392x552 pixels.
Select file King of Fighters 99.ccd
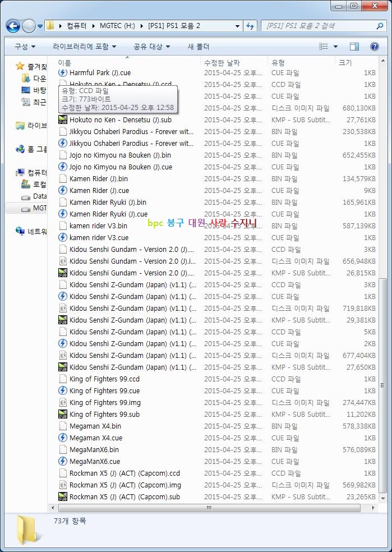pyautogui.click(x=104, y=379)
